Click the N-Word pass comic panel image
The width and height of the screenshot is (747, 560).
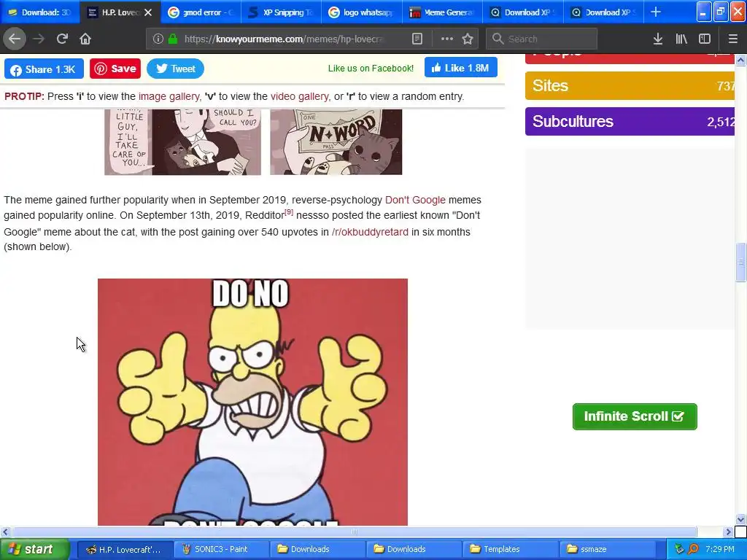tap(336, 142)
